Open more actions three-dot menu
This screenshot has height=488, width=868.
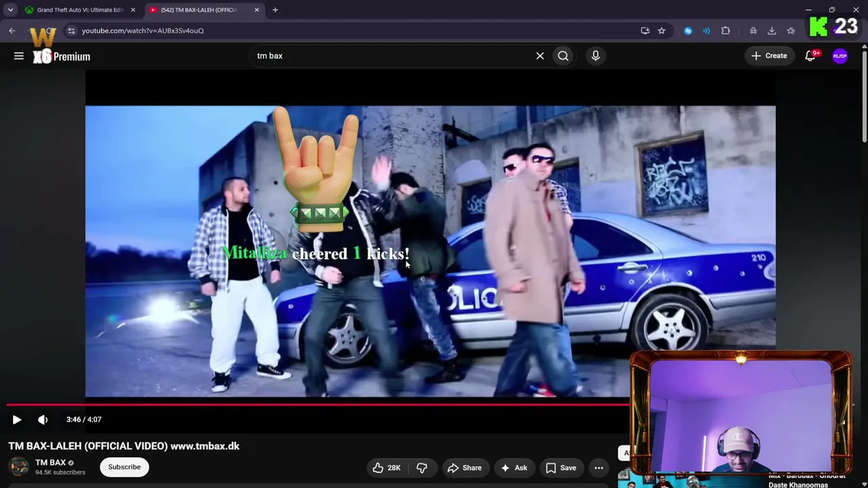tap(599, 468)
